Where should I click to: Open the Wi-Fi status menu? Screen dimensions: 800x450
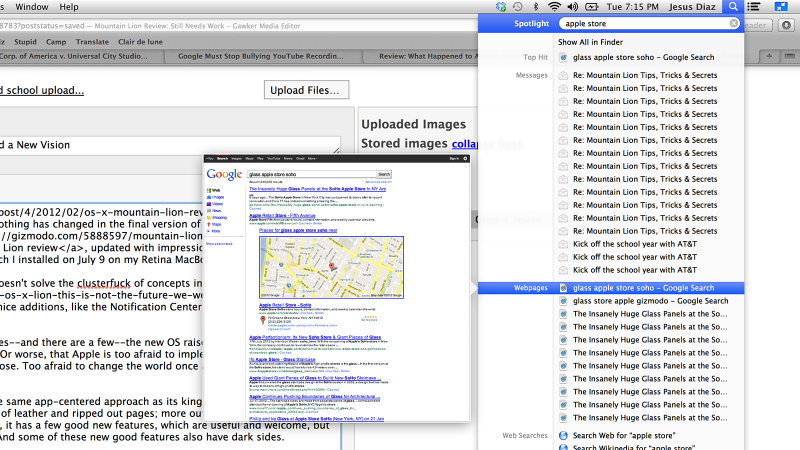554,7
